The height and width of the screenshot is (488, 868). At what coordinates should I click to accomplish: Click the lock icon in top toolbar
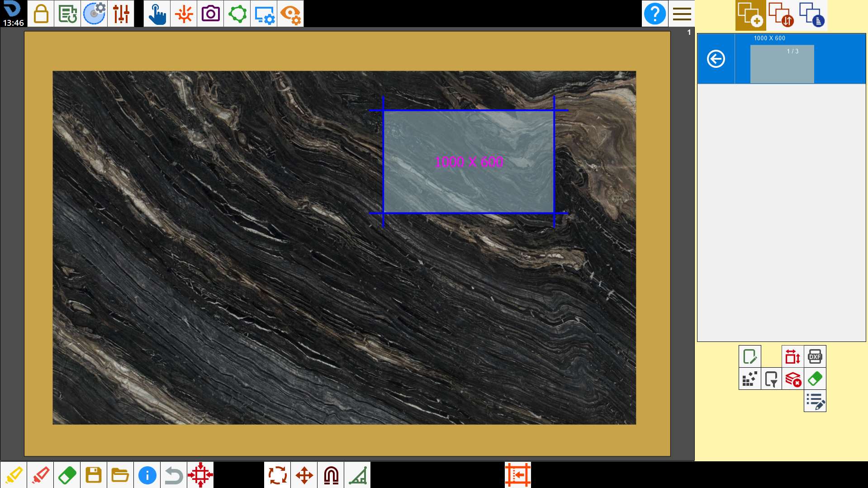[x=41, y=14]
